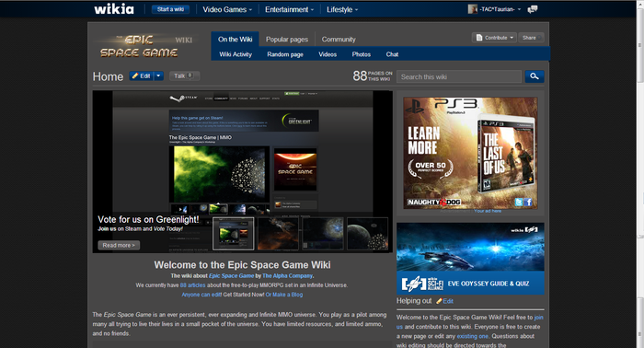Open the Entertainment menu
644x348 pixels.
289,9
